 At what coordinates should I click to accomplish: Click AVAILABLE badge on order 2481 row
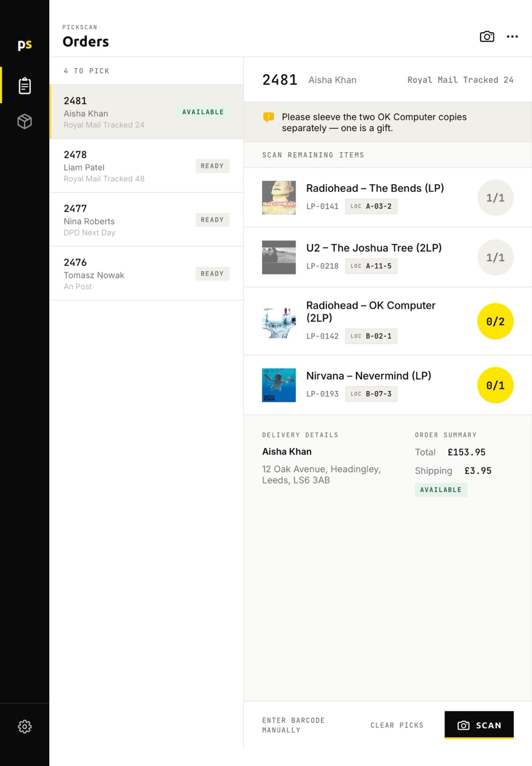203,112
